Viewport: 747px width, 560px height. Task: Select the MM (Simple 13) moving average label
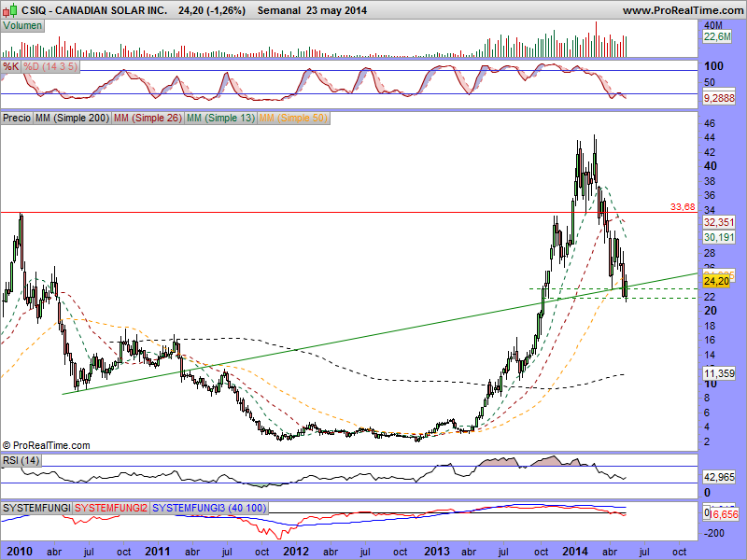coord(220,118)
